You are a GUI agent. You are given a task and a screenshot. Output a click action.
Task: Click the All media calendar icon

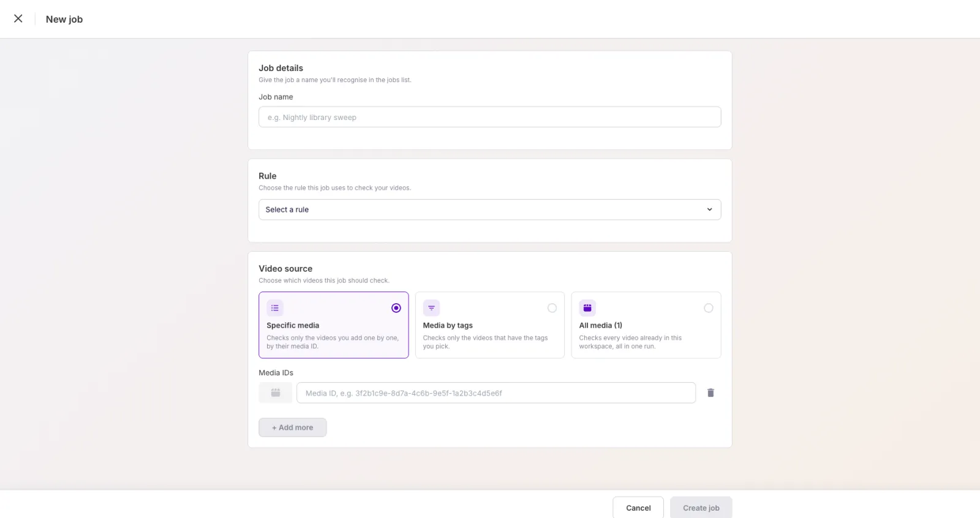pyautogui.click(x=587, y=308)
